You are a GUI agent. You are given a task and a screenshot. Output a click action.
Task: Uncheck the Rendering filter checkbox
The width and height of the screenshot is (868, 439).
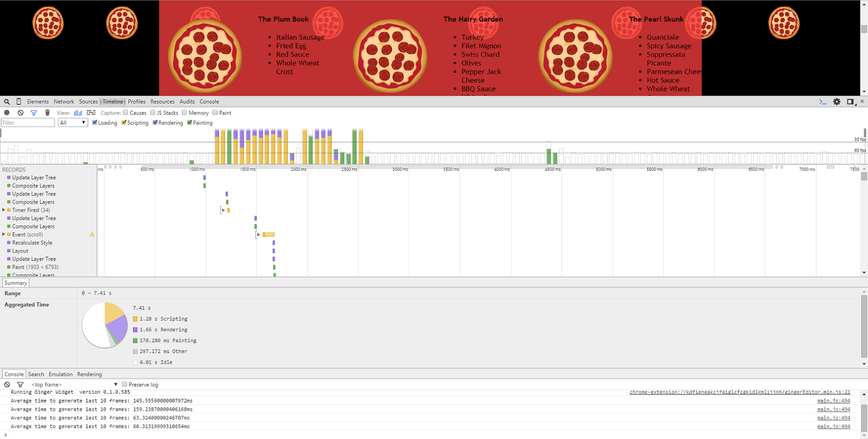pos(155,122)
